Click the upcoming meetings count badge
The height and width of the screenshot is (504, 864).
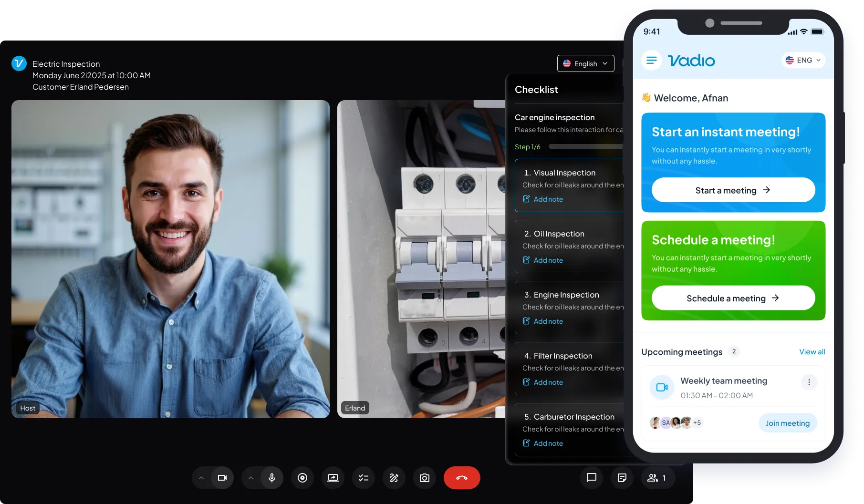[734, 351]
